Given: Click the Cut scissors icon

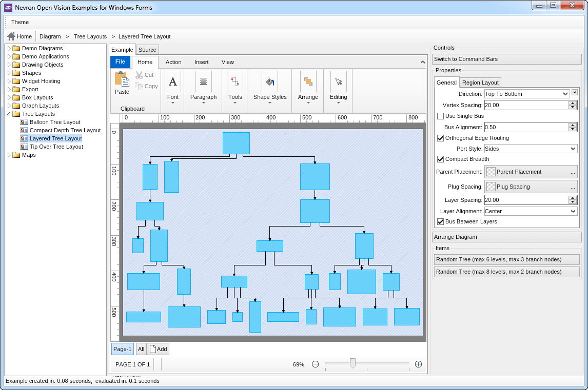Looking at the screenshot, I should [139, 75].
